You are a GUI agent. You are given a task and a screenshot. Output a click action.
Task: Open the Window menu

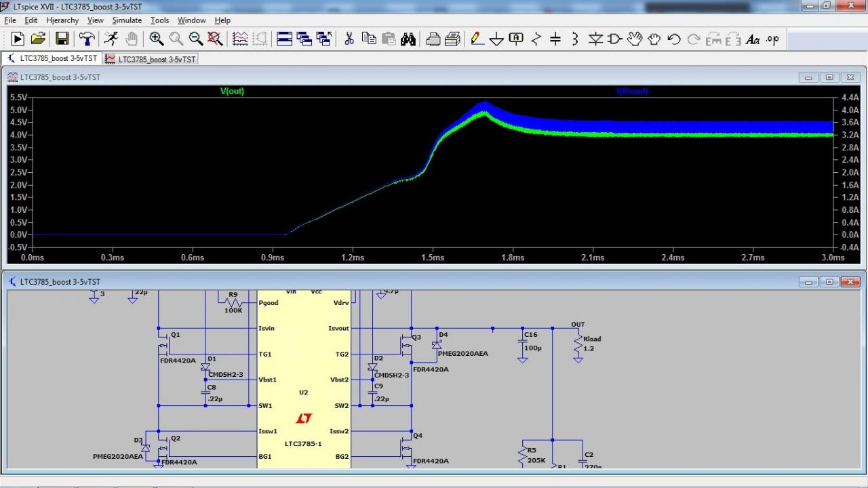(x=193, y=20)
